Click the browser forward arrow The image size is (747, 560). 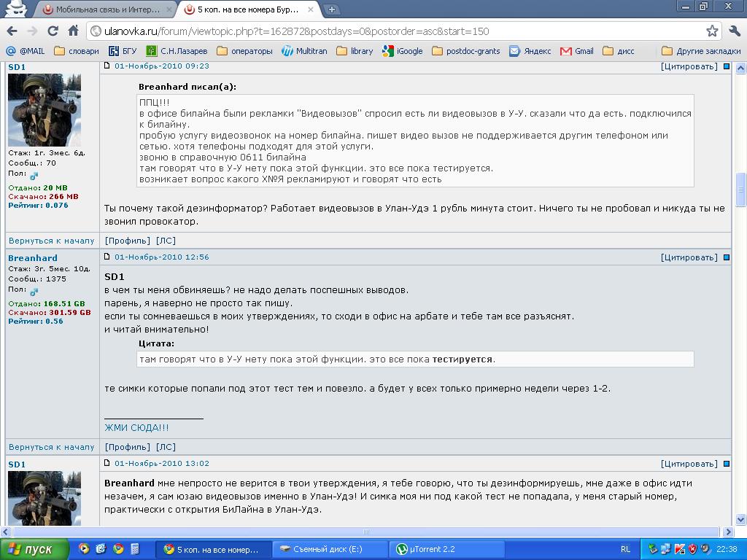point(32,31)
